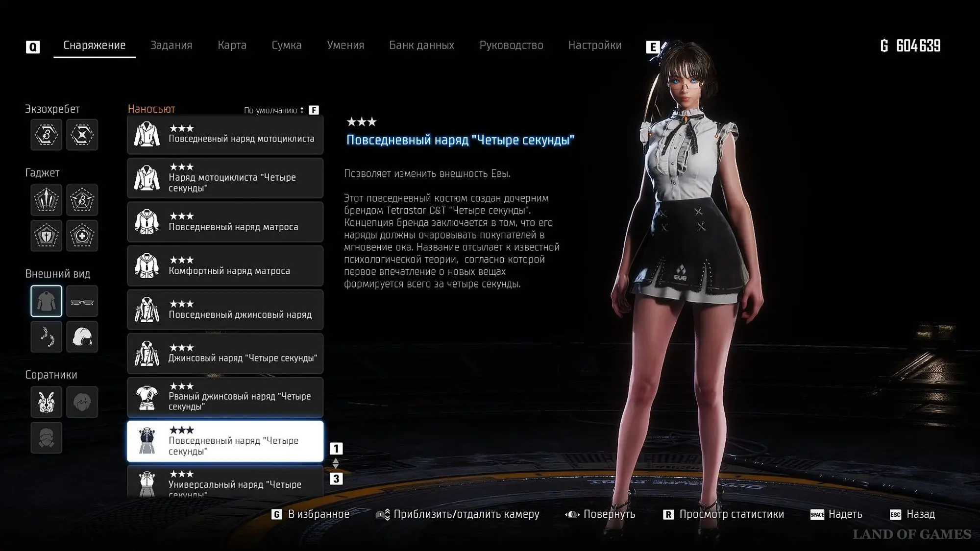Select Повседневный наряд матроса outfit
980x551 pixels.
click(x=225, y=222)
